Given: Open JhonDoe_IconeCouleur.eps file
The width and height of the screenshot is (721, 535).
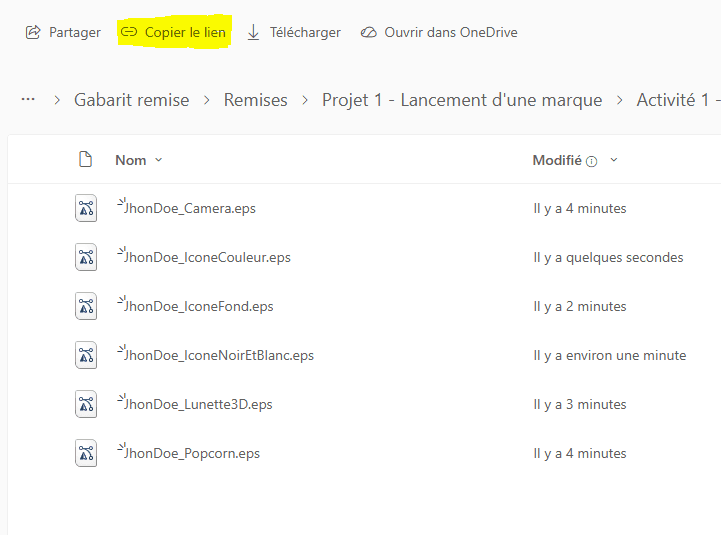Looking at the screenshot, I should coord(207,258).
